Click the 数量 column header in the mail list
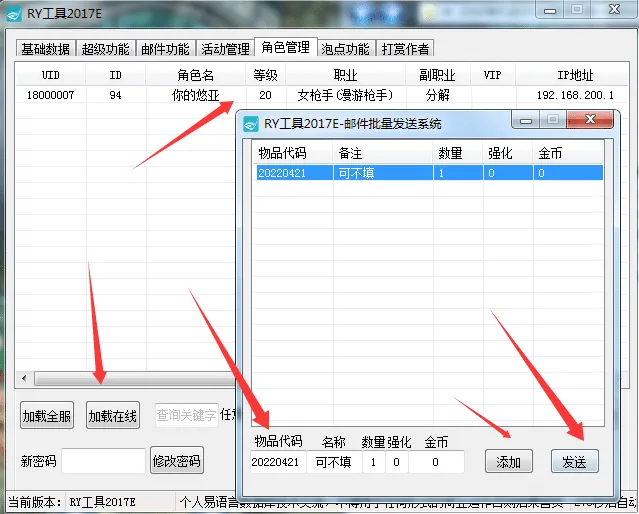 click(458, 153)
